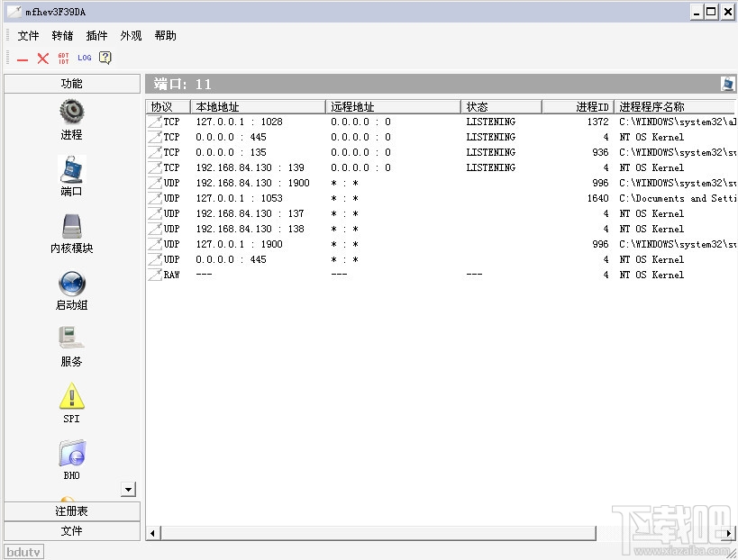738x560 pixels.
Task: Click the GDT/IDT toolbar icon
Action: 63,57
